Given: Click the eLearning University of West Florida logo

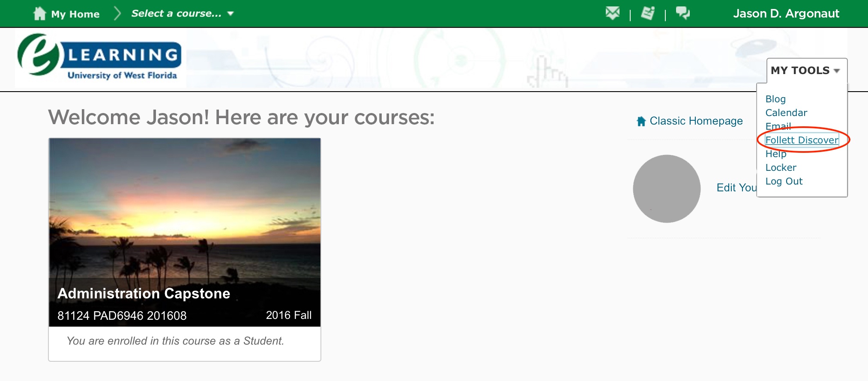Looking at the screenshot, I should coord(100,57).
